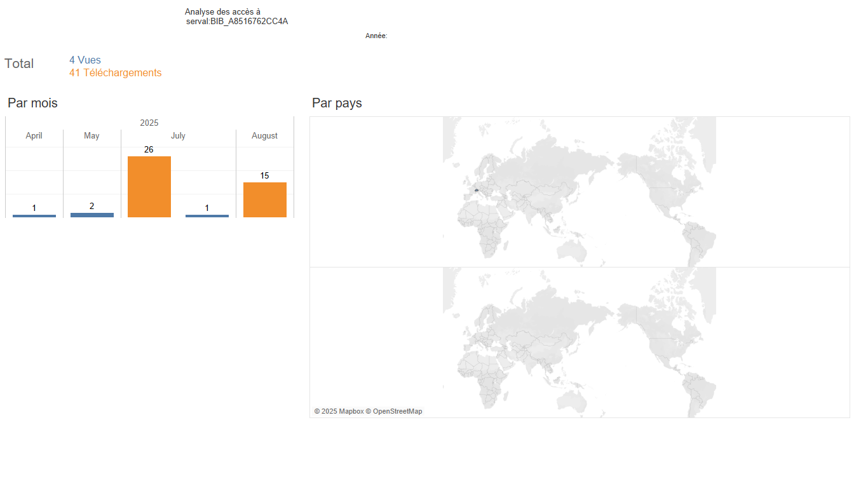868x488 pixels.
Task: Click the "2025" year header in chart
Action: 149,123
